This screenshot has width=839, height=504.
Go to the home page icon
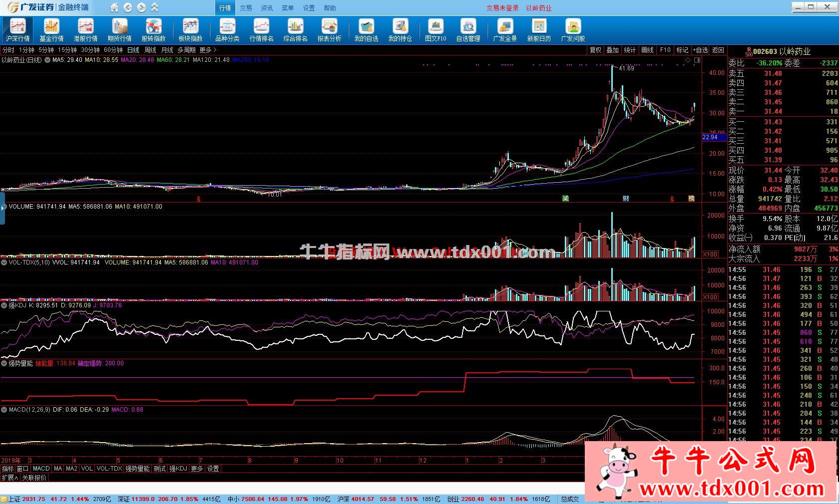[114, 7]
